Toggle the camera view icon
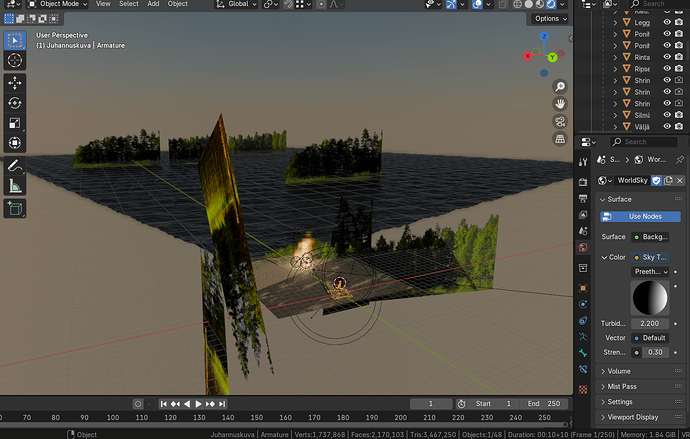 pos(560,121)
